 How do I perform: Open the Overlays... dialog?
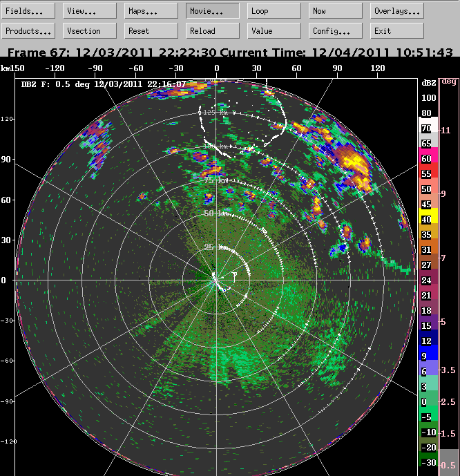coord(397,11)
